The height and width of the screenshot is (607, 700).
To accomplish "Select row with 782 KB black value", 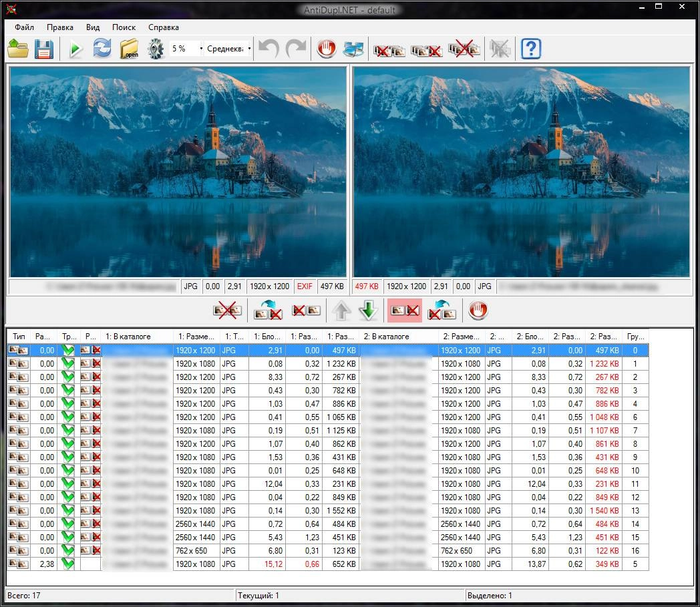I will (x=328, y=391).
